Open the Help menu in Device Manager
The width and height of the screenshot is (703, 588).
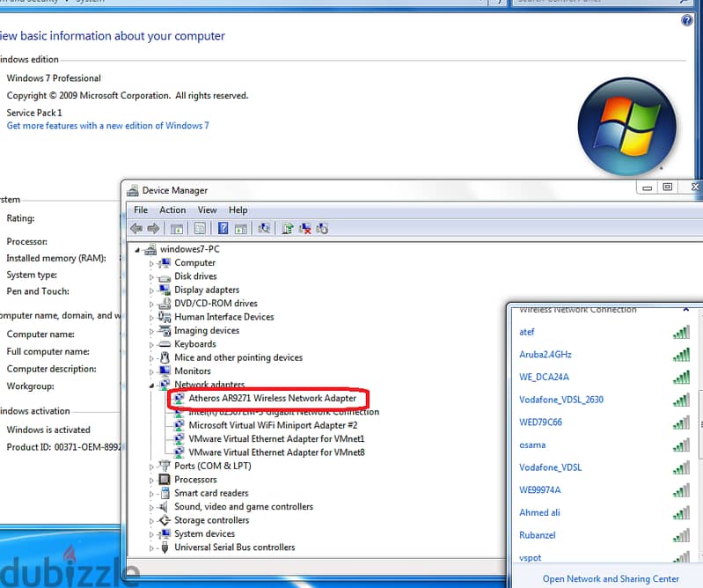(238, 209)
